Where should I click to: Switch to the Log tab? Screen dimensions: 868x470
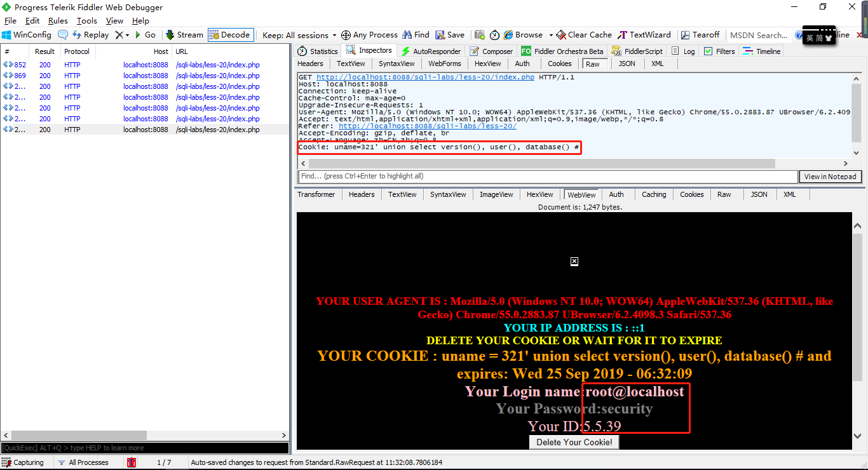[684, 51]
